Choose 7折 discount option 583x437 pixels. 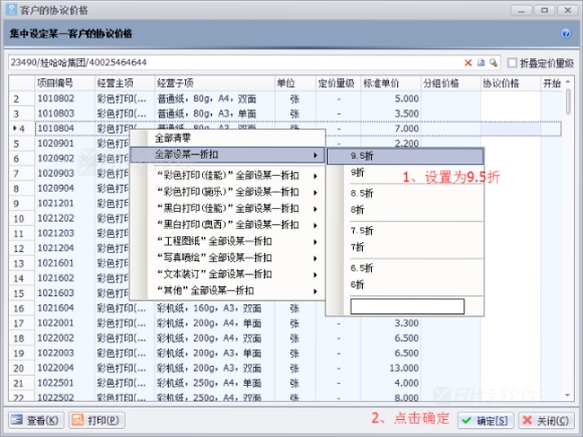[x=405, y=247]
